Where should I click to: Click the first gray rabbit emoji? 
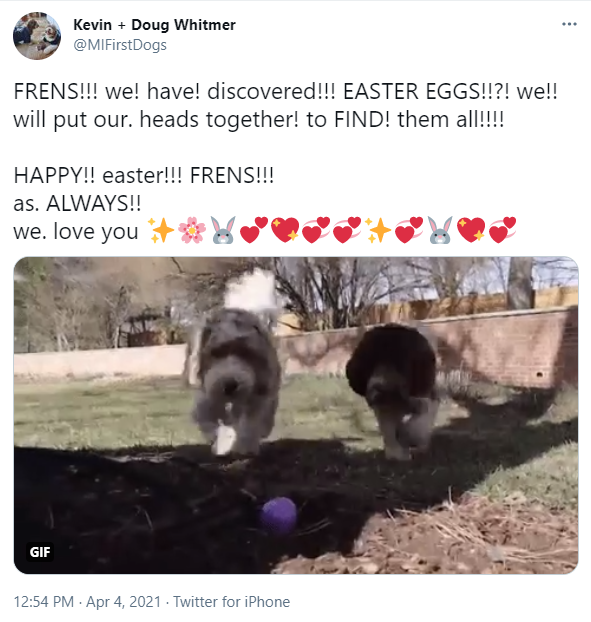click(x=223, y=230)
